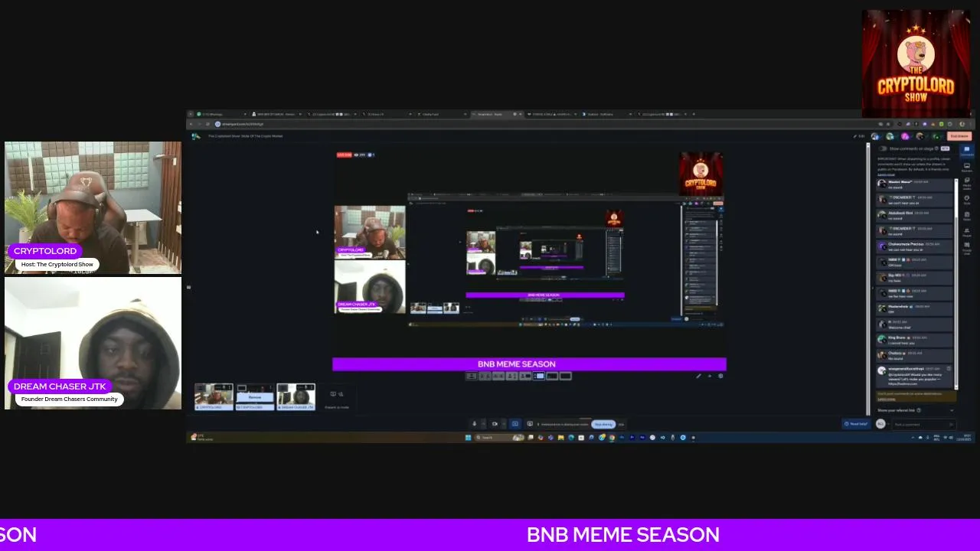Open camera options arrow beside camera
980x551 pixels.
click(504, 424)
